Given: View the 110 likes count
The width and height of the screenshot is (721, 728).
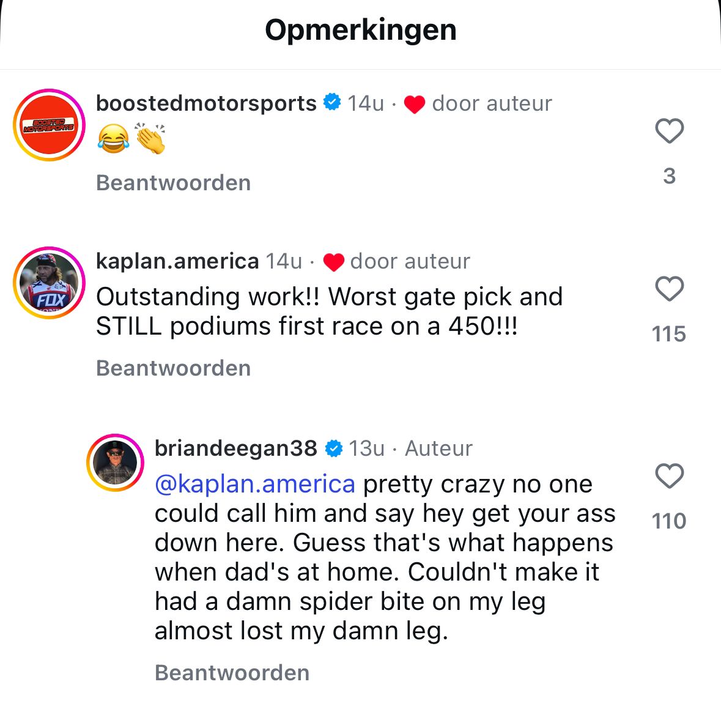Looking at the screenshot, I should tap(669, 521).
